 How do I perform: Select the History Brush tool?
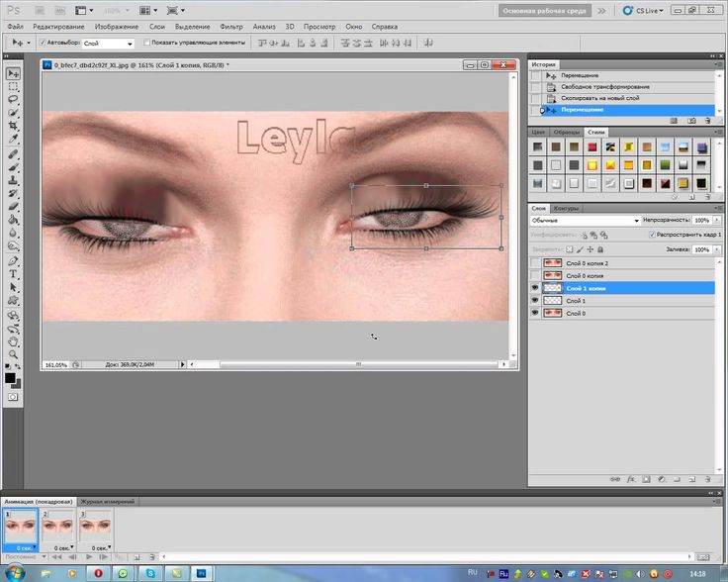(x=13, y=193)
